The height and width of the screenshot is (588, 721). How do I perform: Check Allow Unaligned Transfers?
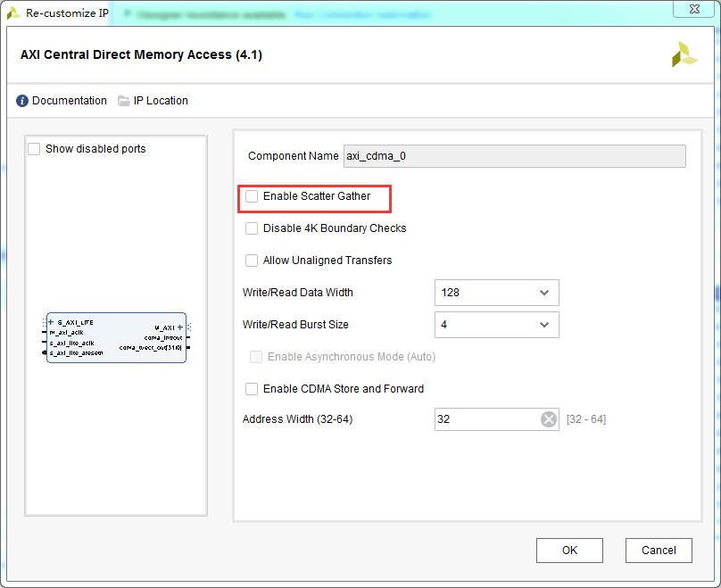pyautogui.click(x=252, y=261)
